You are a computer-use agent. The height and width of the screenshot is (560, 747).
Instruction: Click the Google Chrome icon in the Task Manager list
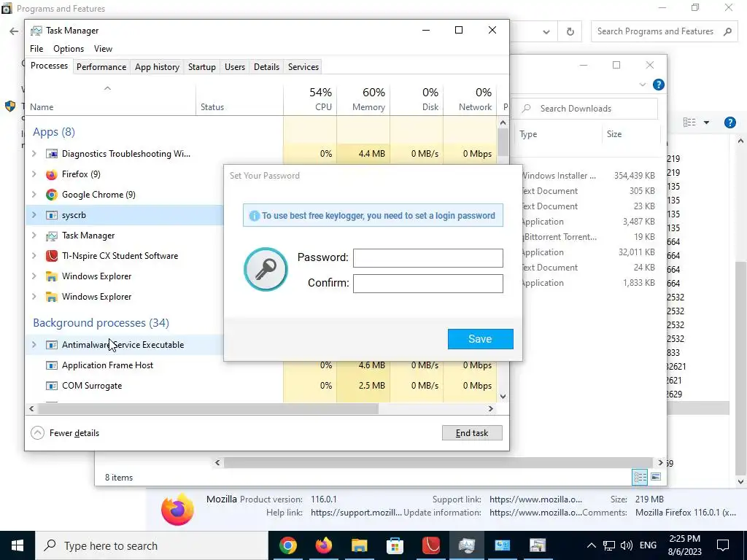coord(52,195)
